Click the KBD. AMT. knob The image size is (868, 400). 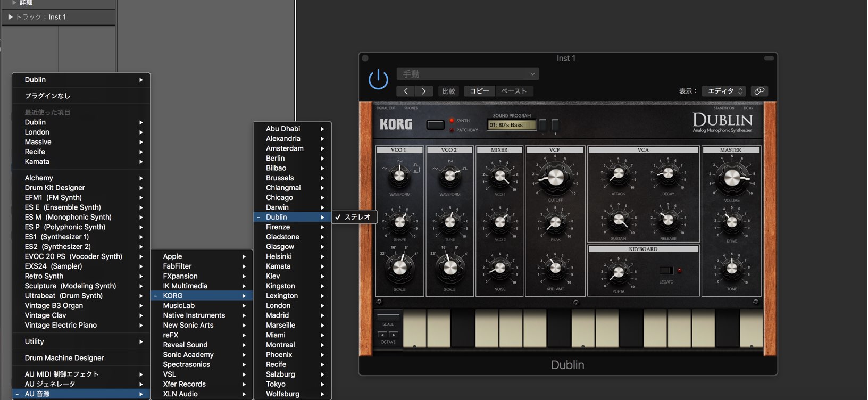click(555, 269)
